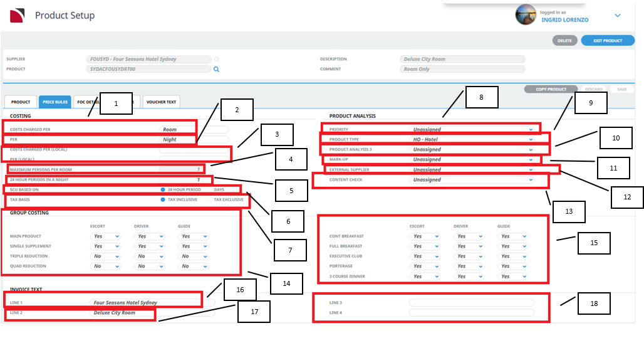Click the Per field showing Night
This screenshot has height=343, width=644.
(x=194, y=139)
